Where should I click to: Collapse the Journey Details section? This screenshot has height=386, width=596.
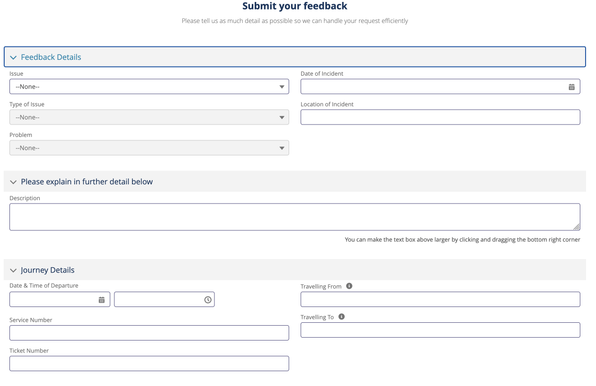tap(295, 270)
